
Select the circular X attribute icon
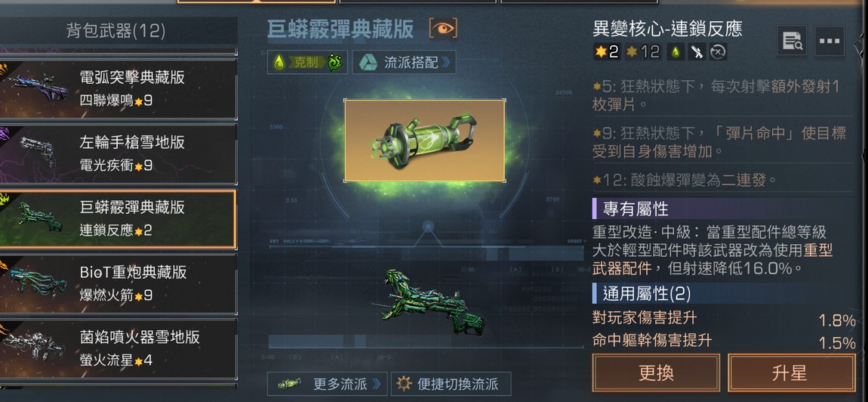coord(718,52)
